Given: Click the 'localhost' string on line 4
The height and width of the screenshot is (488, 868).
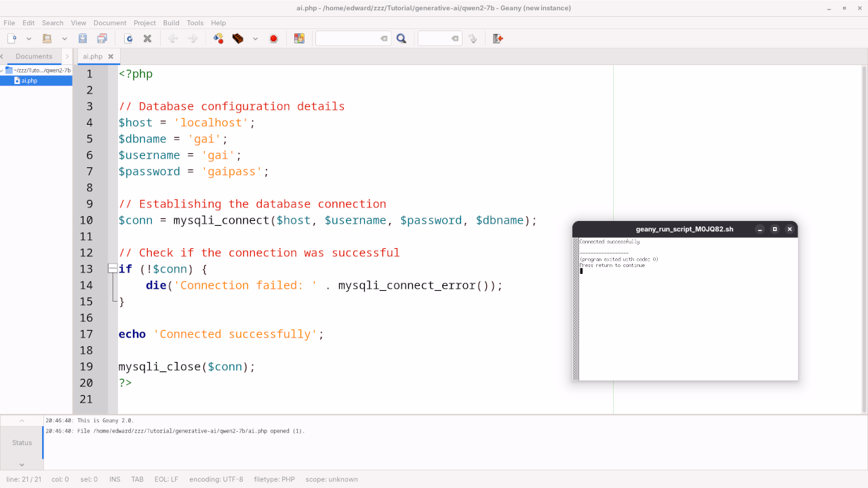Looking at the screenshot, I should [212, 123].
